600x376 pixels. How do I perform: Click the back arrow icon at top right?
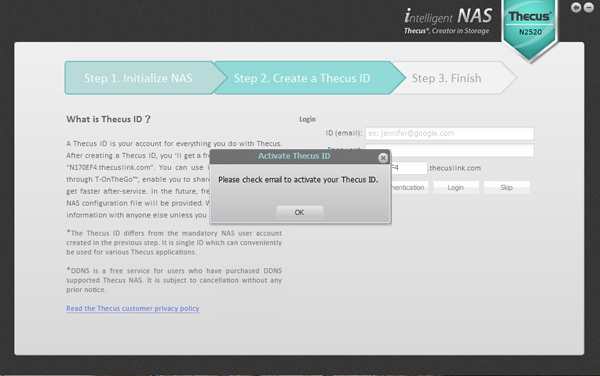[x=576, y=7]
